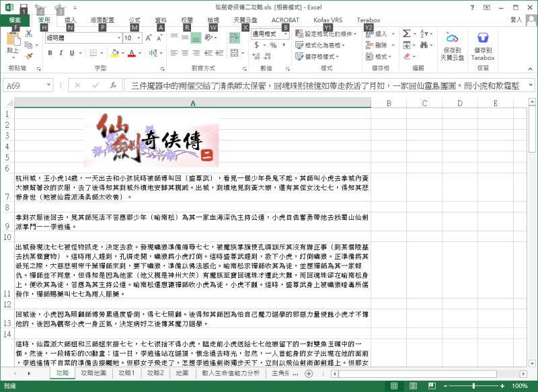This screenshot has height=392, width=538.
Task: Click the phonetic guide (中) icon
Action: pyautogui.click(x=153, y=53)
